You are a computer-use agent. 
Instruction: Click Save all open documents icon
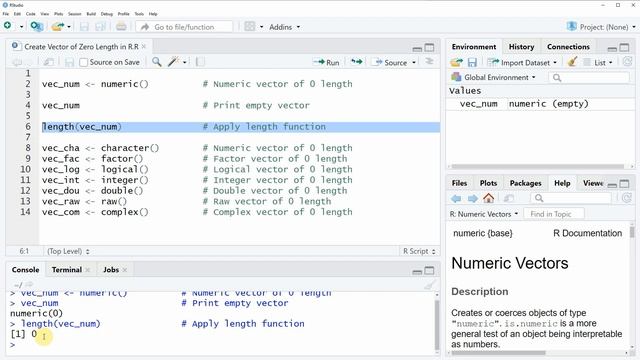[100, 27]
